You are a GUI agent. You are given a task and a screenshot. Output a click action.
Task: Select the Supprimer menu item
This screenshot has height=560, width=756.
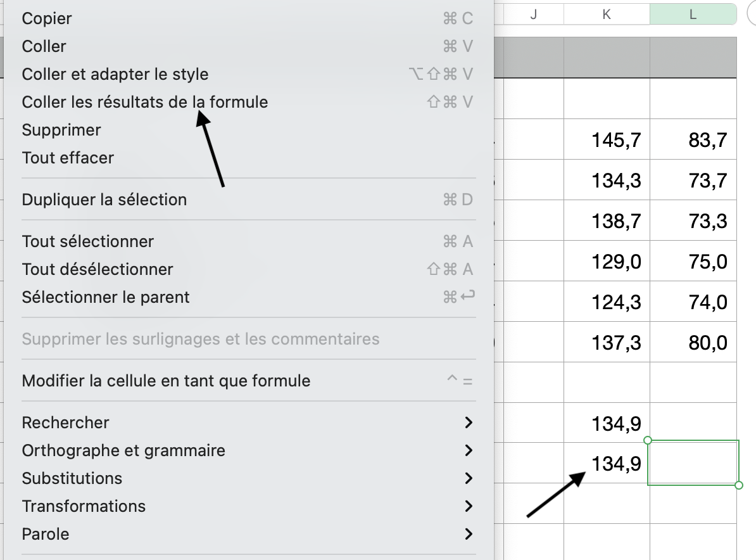tap(61, 130)
